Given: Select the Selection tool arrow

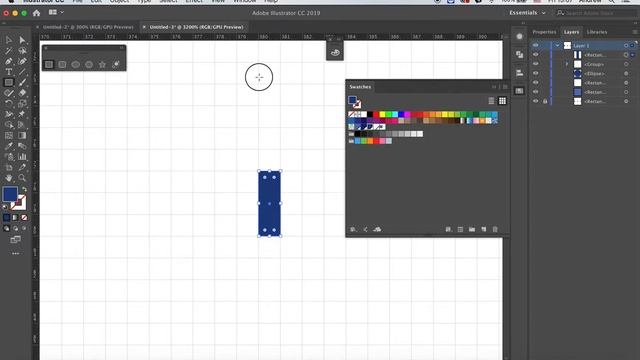Looking at the screenshot, I should point(9,40).
